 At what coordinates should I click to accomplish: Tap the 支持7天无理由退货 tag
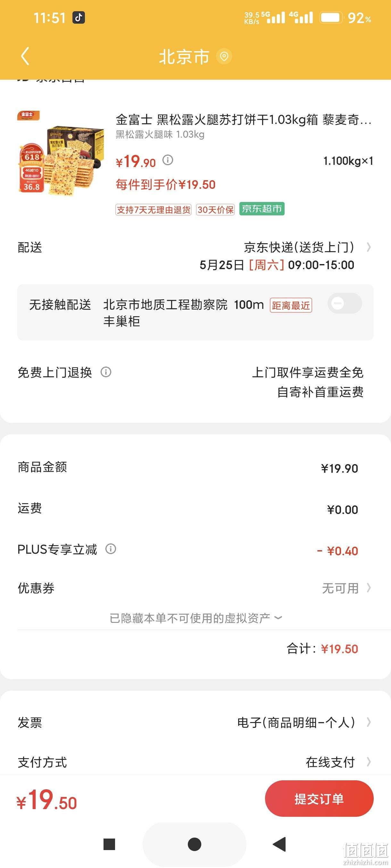pos(154,210)
